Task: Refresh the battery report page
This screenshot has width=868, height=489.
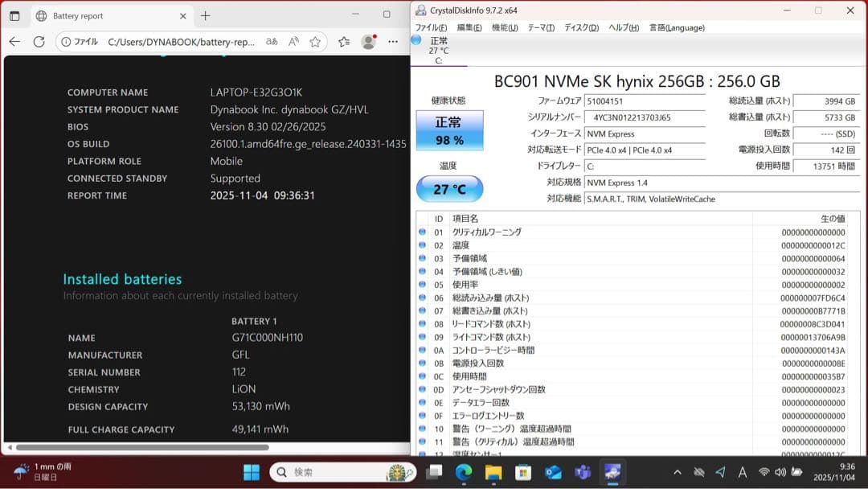Action: (x=38, y=40)
